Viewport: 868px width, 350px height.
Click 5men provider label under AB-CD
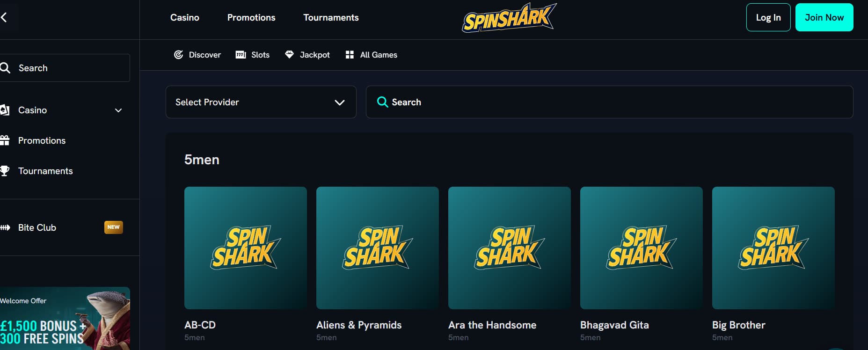pyautogui.click(x=194, y=337)
